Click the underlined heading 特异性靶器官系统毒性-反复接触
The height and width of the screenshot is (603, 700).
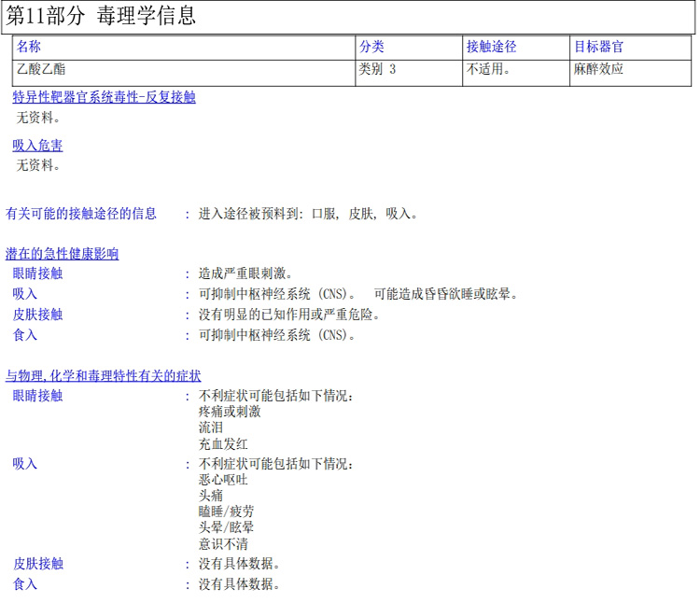pos(104,97)
